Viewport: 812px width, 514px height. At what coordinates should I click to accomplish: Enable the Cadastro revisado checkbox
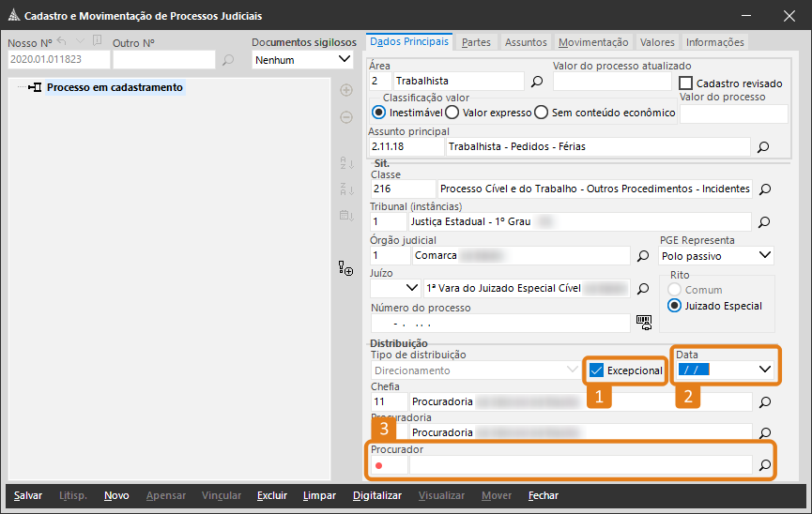click(686, 83)
